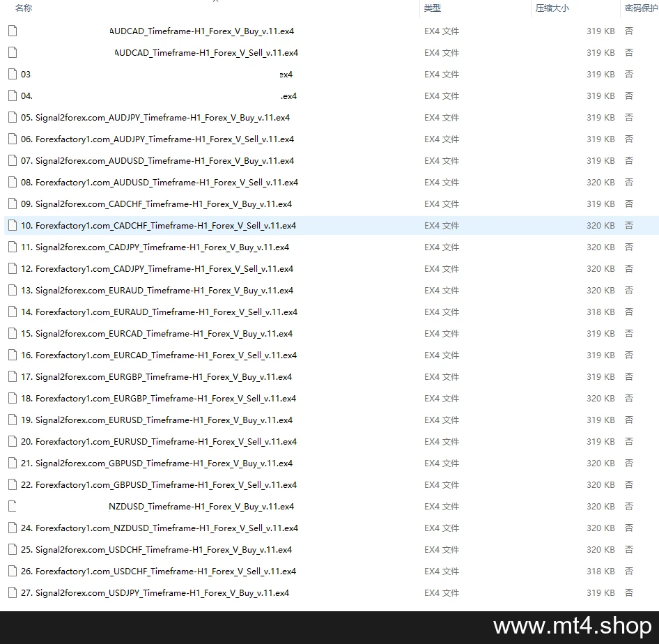Image resolution: width=659 pixels, height=644 pixels.
Task: Select 18. Forexfactory1.com_EURGBP Sell file name
Action: point(158,399)
